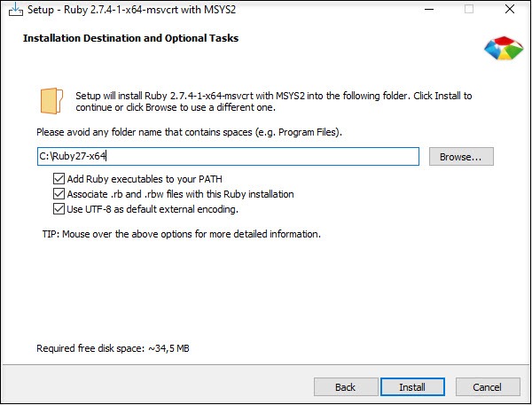The image size is (532, 405).
Task: Click the TIP mouse over options text
Action: (181, 235)
